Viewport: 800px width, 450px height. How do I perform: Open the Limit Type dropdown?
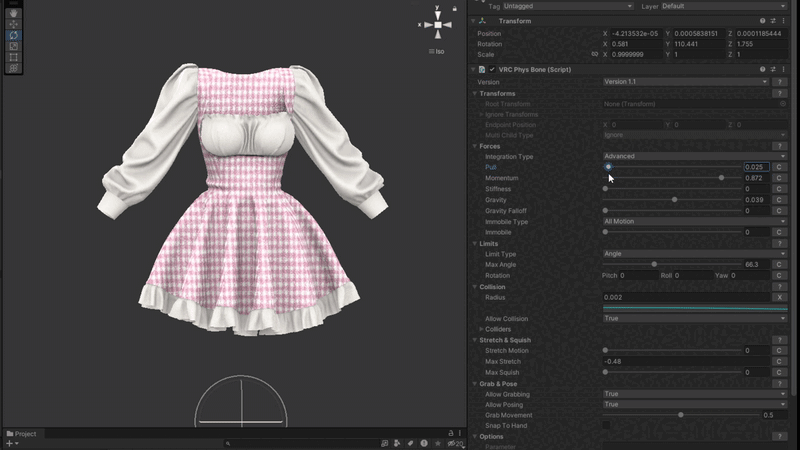tap(694, 254)
